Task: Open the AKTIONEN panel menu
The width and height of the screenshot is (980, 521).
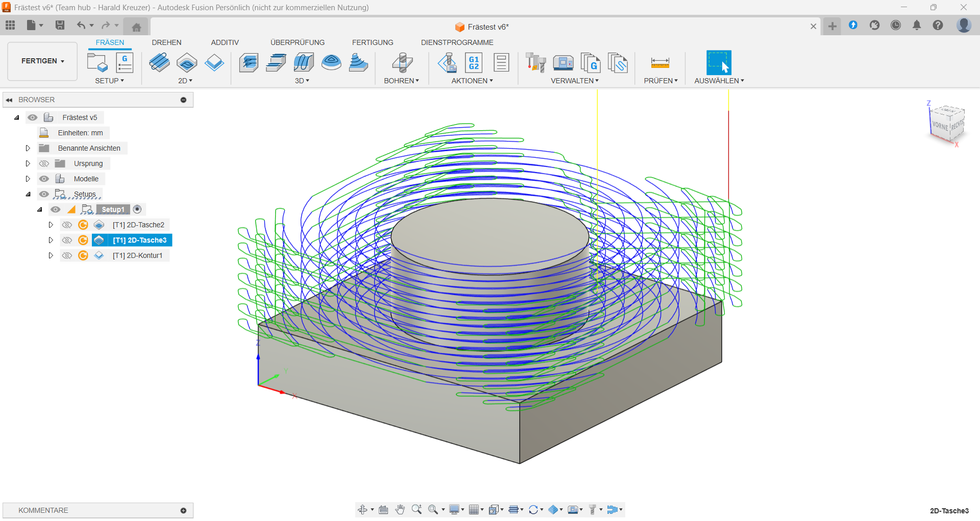Action: click(x=472, y=81)
